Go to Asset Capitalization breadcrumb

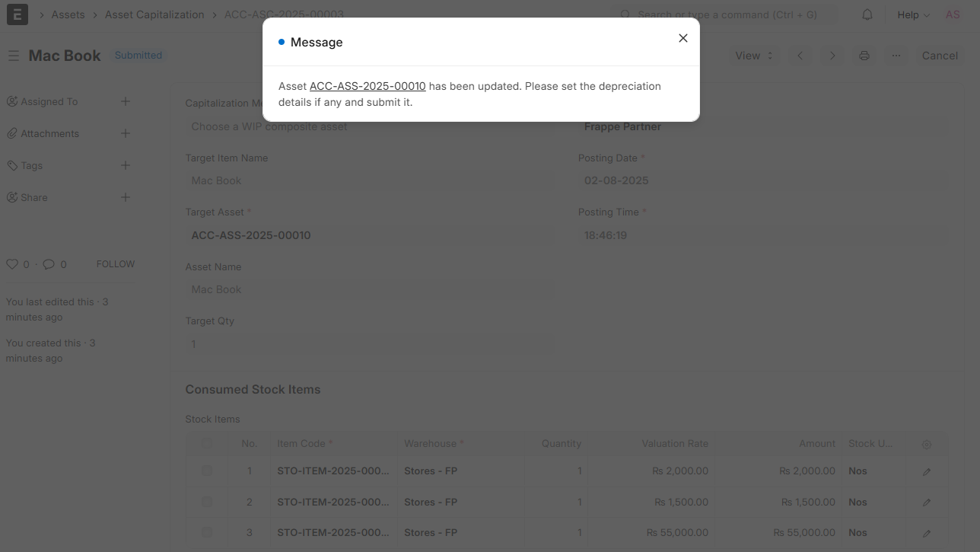[x=154, y=14]
